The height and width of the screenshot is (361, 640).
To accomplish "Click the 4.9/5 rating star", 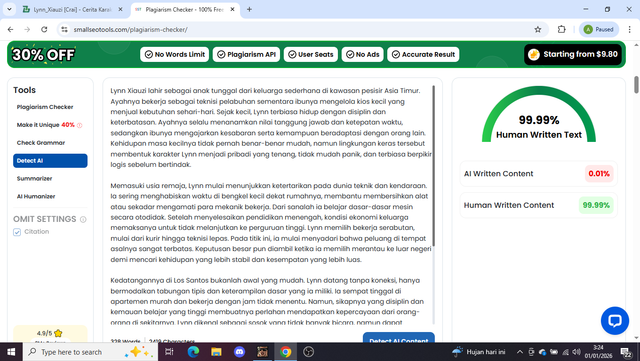I will 58,333.
